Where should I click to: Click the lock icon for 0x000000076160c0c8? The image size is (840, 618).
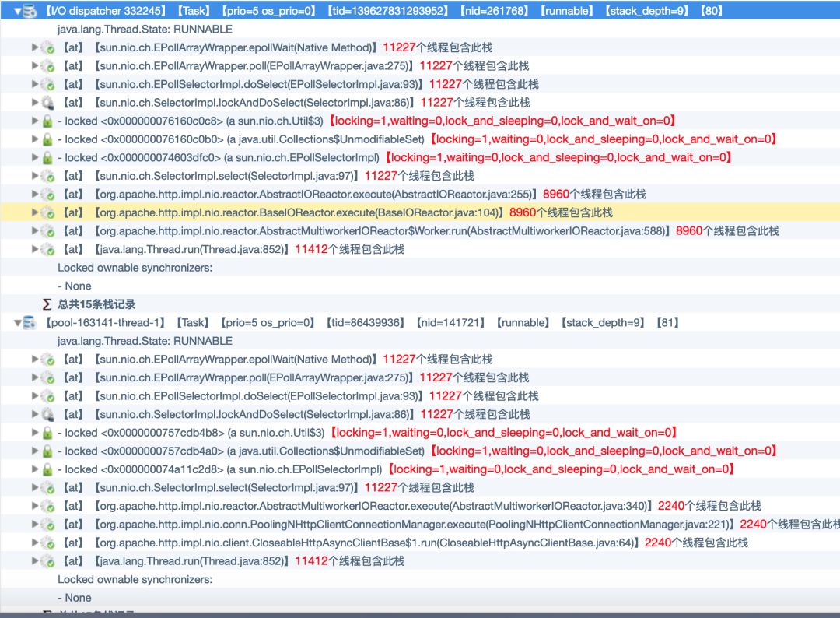tap(47, 121)
